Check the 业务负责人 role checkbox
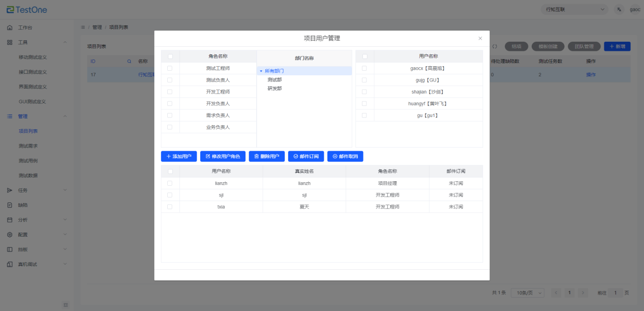This screenshot has width=644, height=311. coord(170,127)
